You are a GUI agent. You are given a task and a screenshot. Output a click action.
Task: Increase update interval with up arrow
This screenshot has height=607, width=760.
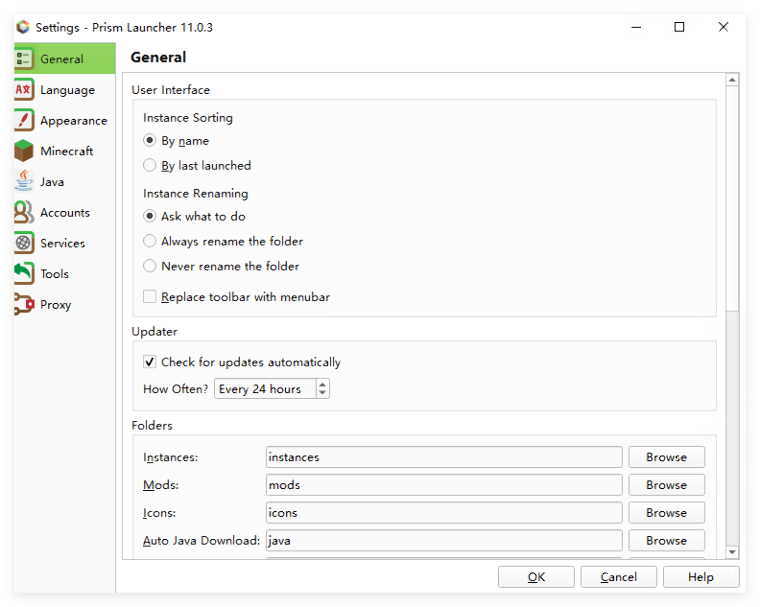(x=322, y=384)
